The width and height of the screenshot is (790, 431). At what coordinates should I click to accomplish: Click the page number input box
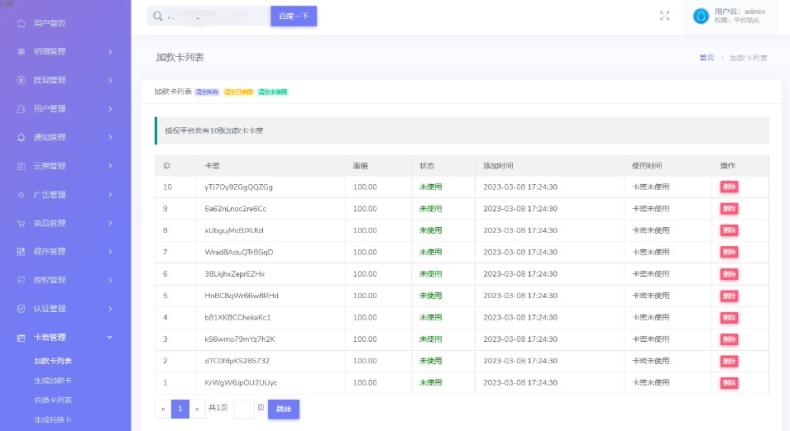[244, 409]
